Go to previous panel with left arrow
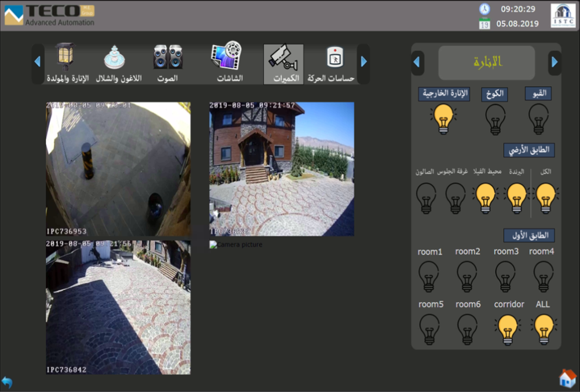The width and height of the screenshot is (580, 392). pyautogui.click(x=417, y=62)
